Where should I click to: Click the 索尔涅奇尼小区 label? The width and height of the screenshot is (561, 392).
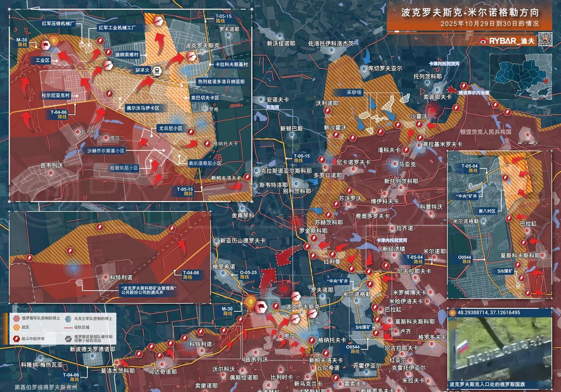coord(205,163)
